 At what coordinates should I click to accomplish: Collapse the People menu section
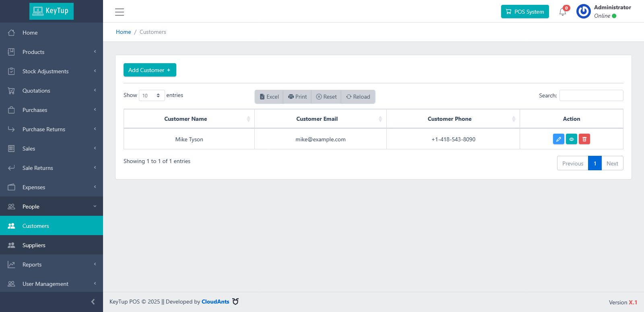tap(52, 207)
